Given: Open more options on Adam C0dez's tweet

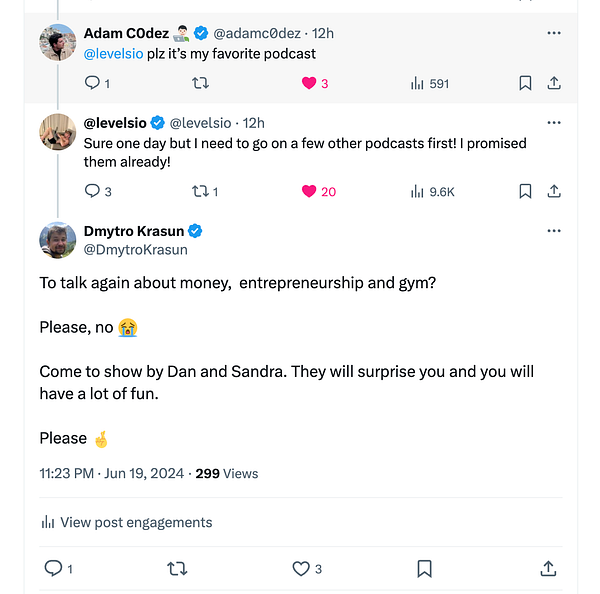Looking at the screenshot, I should pos(554,33).
